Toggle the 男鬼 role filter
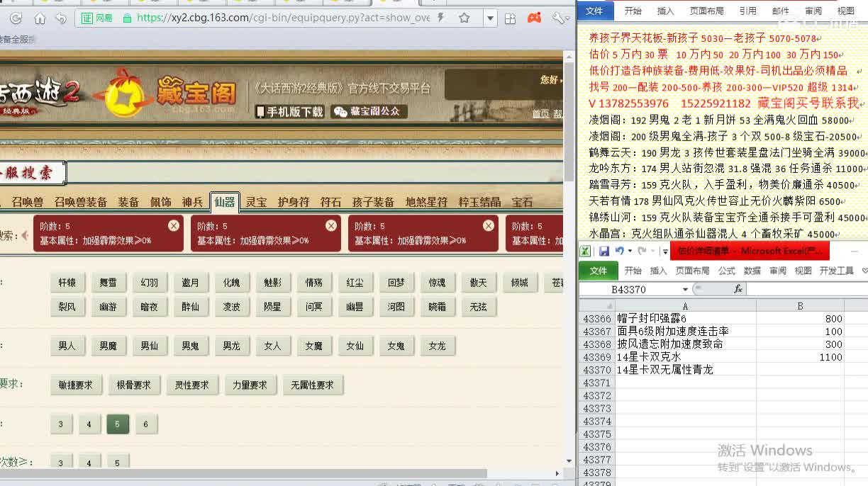The image size is (868, 486). point(190,346)
